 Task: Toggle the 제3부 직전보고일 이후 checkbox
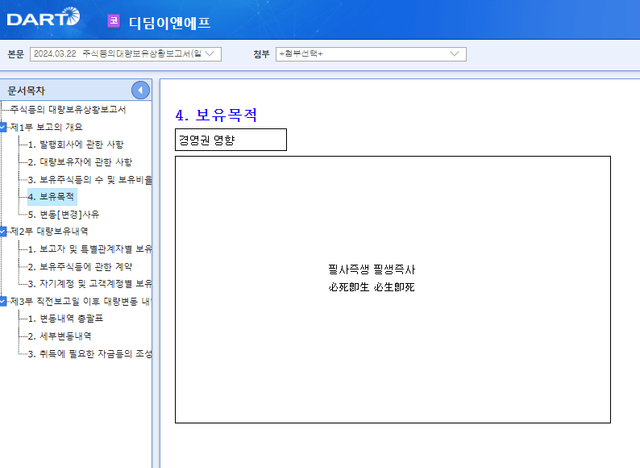[x=3, y=300]
